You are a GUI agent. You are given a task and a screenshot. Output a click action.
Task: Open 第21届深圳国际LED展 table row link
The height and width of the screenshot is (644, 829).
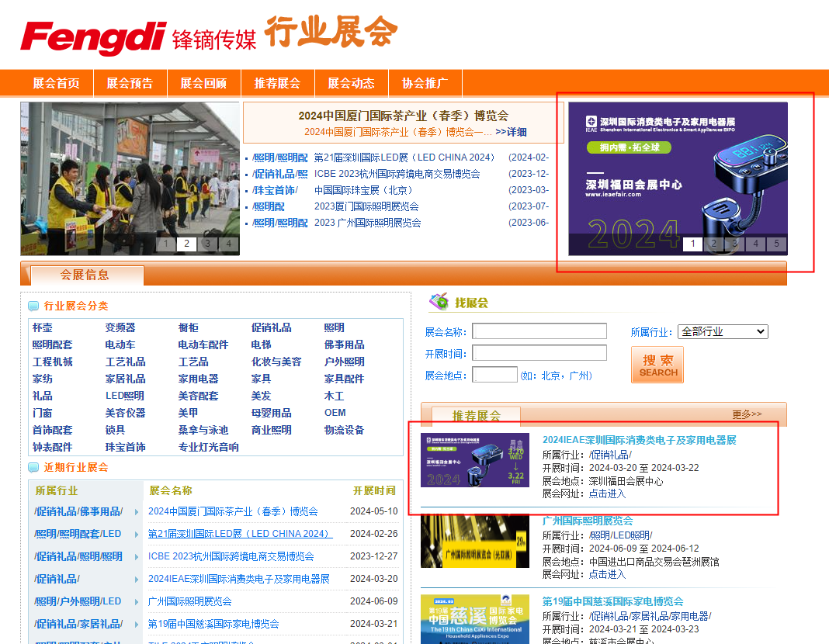(x=240, y=534)
